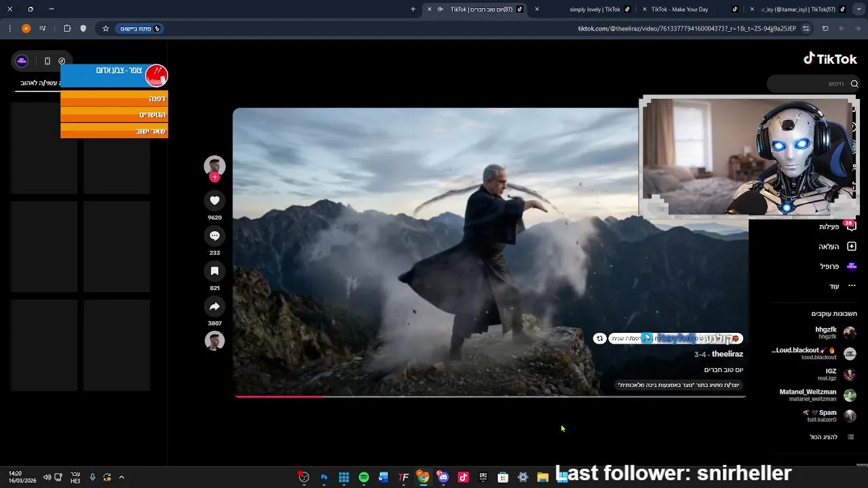868x488 pixels.
Task: Open the פעילות inbox icon with badge
Action: tap(851, 226)
